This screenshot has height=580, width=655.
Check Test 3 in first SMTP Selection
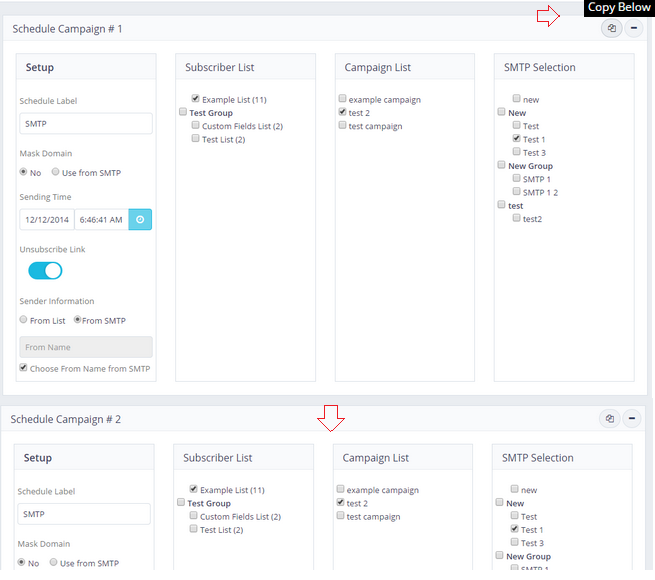pos(517,153)
